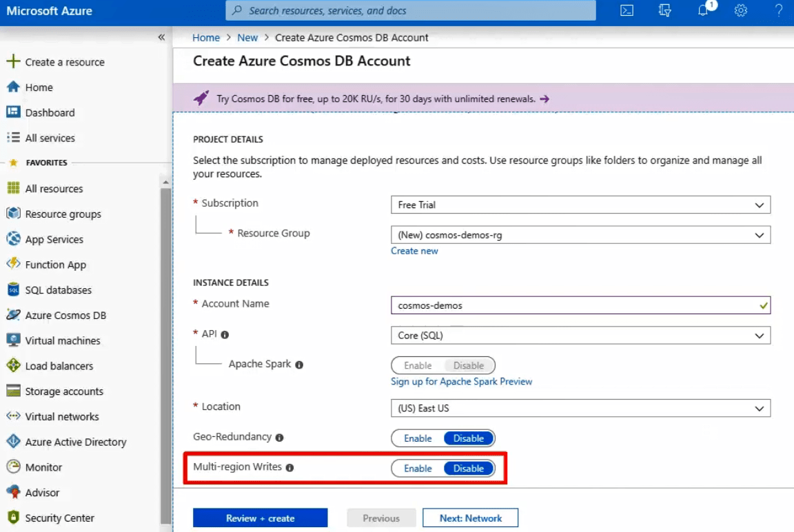Click the Multi-region Writes info icon
Viewport: 794px width, 532px height.
289,468
